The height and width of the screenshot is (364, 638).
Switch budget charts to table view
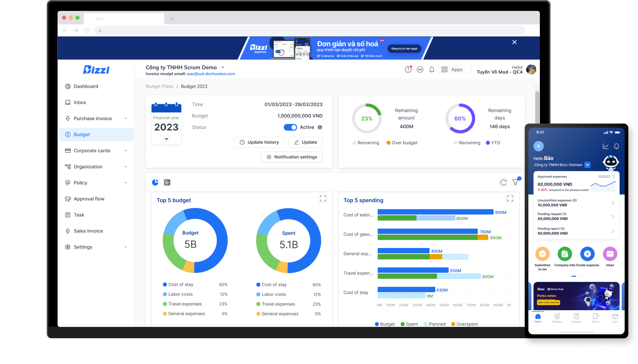click(167, 182)
